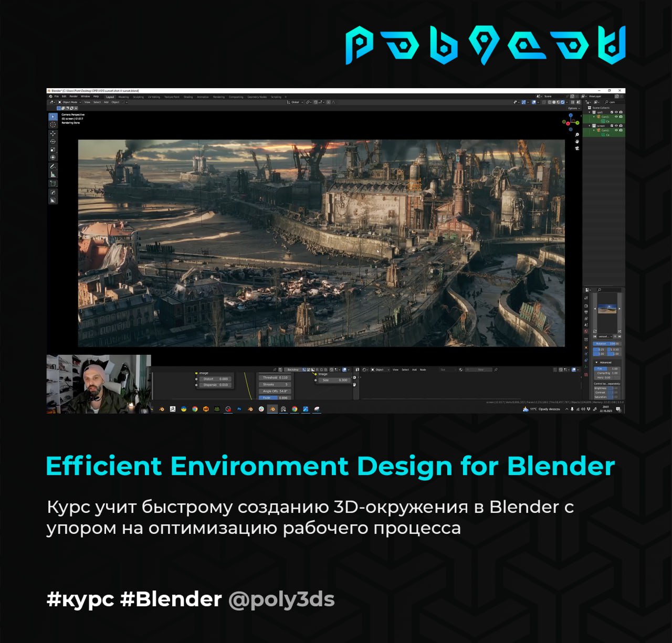Open the Window menu
Screen dimensions: 672x643
[x=86, y=96]
